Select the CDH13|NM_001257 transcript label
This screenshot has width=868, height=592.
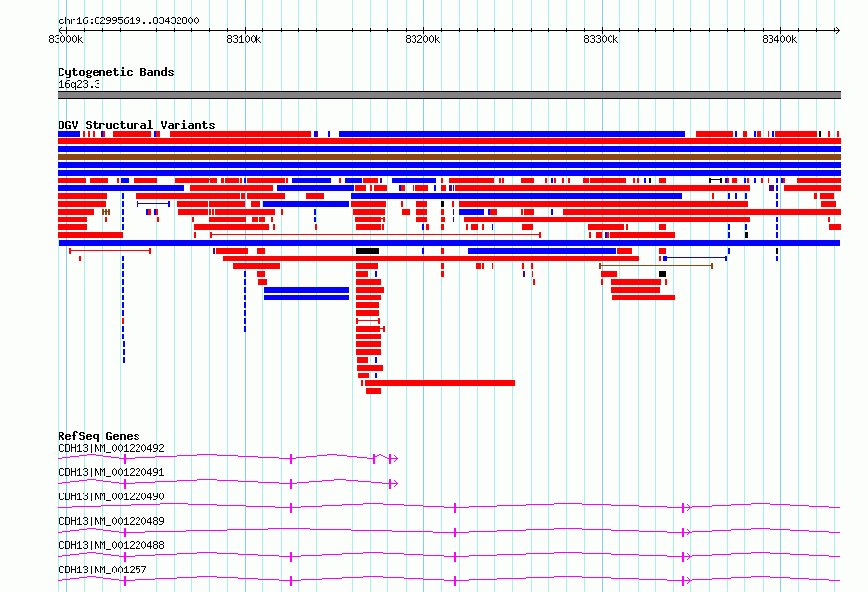102,570
